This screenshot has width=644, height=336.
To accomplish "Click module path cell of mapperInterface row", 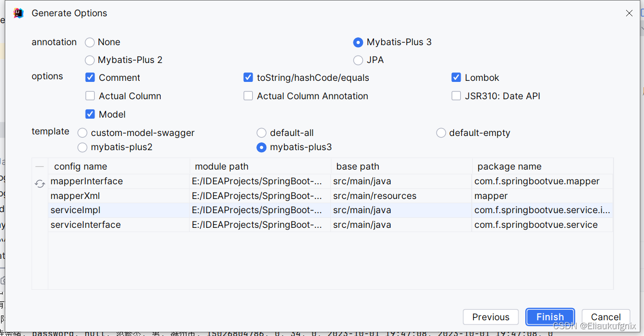I will 260,181.
